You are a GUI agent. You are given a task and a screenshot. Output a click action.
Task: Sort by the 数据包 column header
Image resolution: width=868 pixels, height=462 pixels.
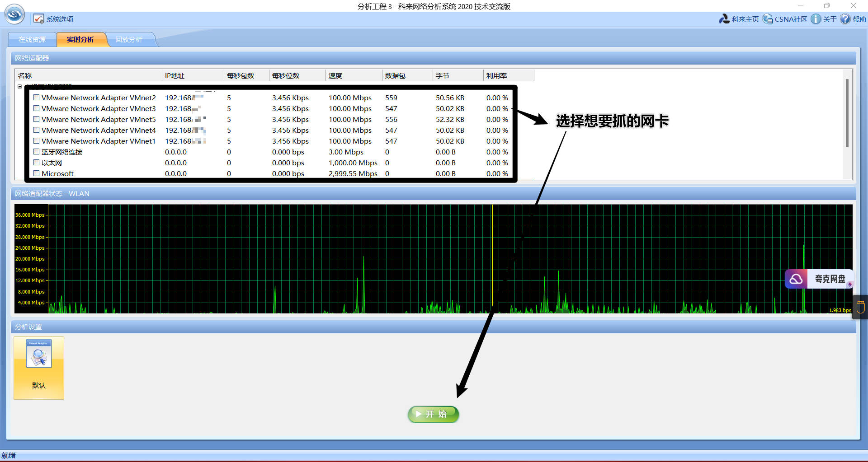pos(407,75)
